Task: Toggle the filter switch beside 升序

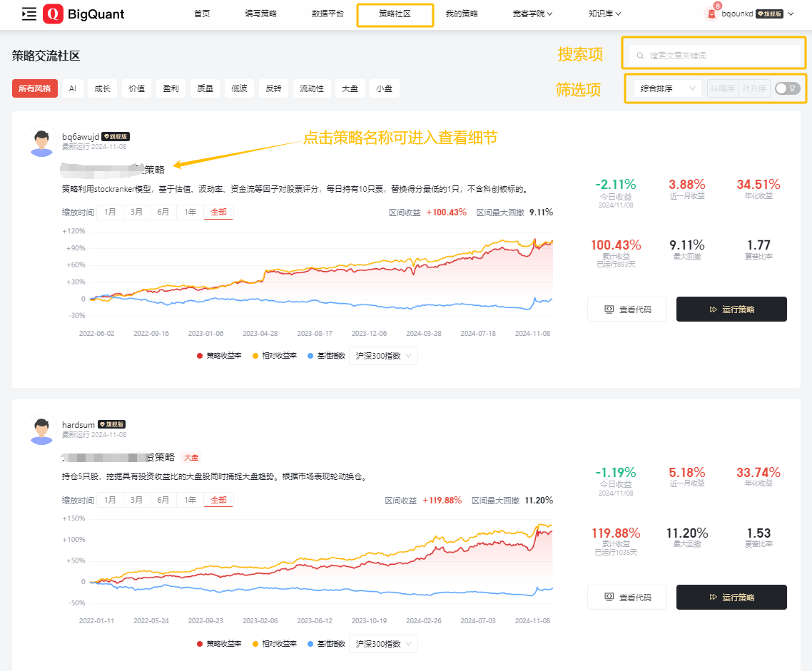Action: pos(788,88)
